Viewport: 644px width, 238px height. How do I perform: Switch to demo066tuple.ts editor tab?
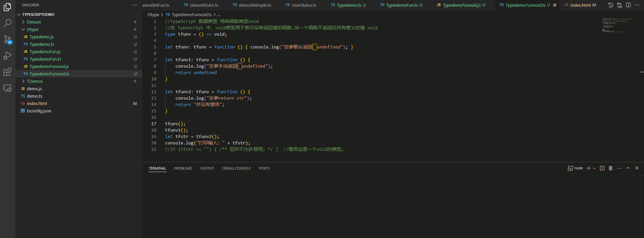click(x=252, y=5)
